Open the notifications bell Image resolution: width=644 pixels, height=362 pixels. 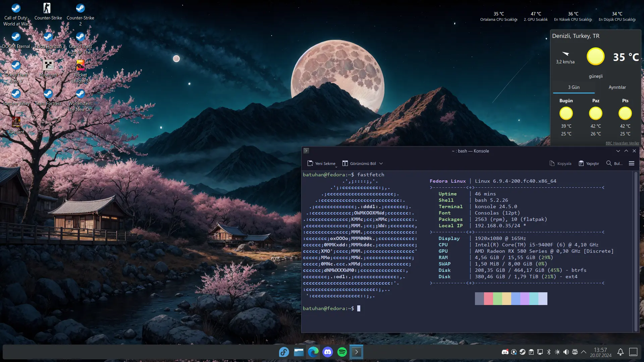coord(621,352)
